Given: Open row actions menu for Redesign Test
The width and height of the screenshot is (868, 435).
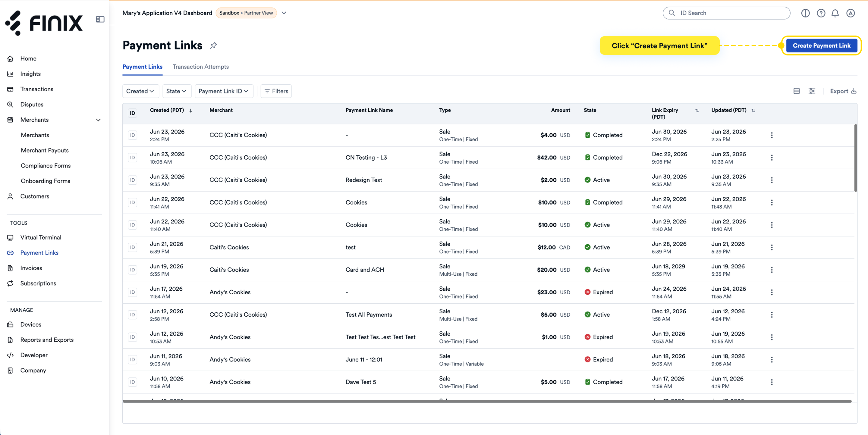Looking at the screenshot, I should tap(772, 180).
